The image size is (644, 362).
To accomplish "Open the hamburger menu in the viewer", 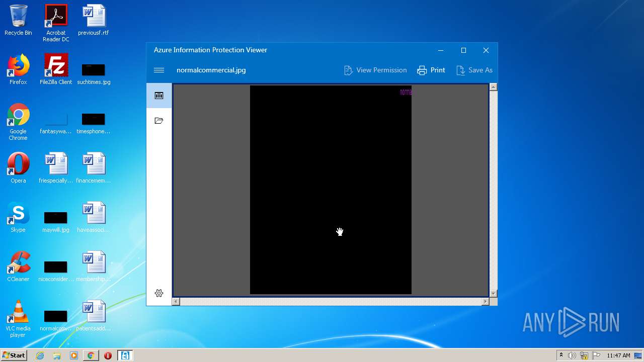I will [159, 70].
